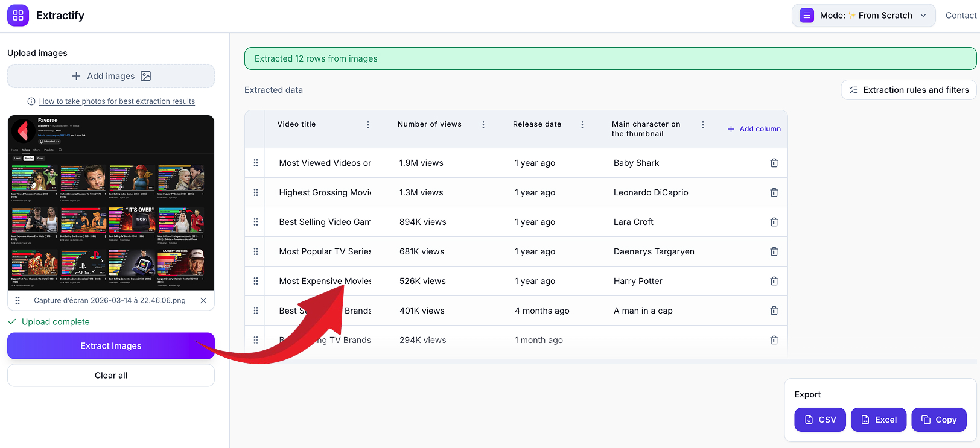Add a new column to table
This screenshot has width=980, height=448.
(x=754, y=129)
